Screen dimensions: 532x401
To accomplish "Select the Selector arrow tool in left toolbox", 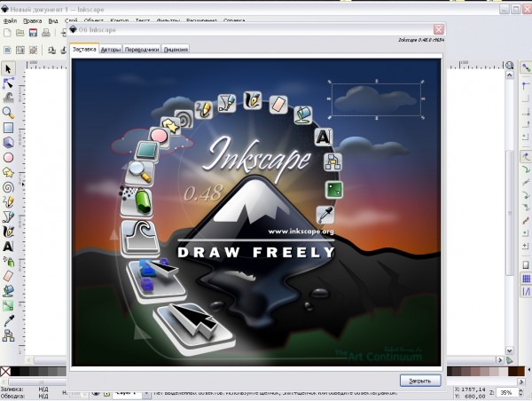I will 8,69.
